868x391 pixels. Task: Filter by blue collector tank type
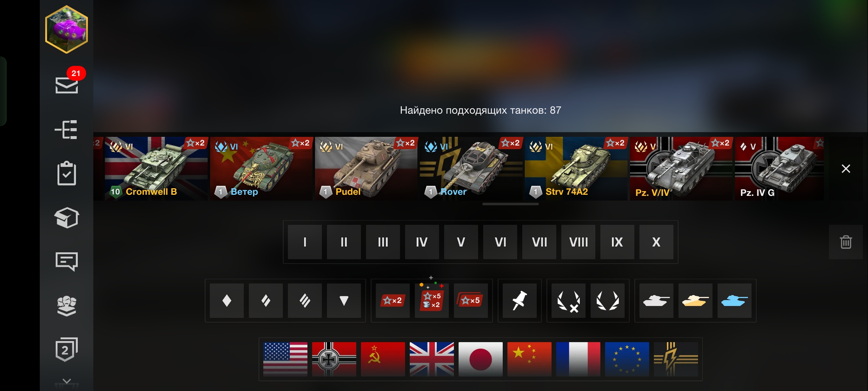[734, 300]
